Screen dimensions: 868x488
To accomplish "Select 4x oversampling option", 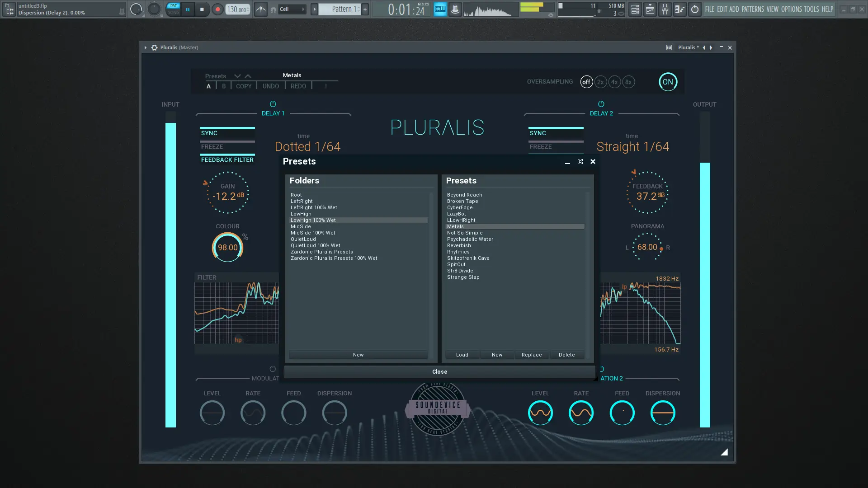I will [x=614, y=82].
